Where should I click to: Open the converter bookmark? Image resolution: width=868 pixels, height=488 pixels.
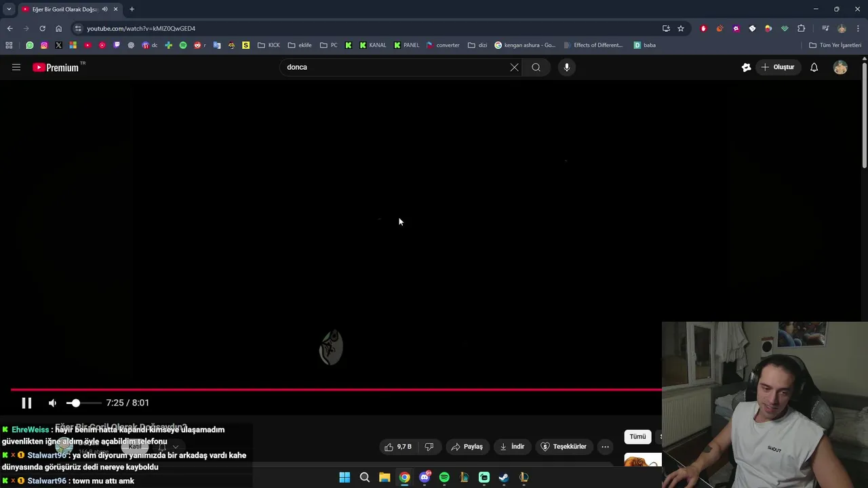pos(443,45)
